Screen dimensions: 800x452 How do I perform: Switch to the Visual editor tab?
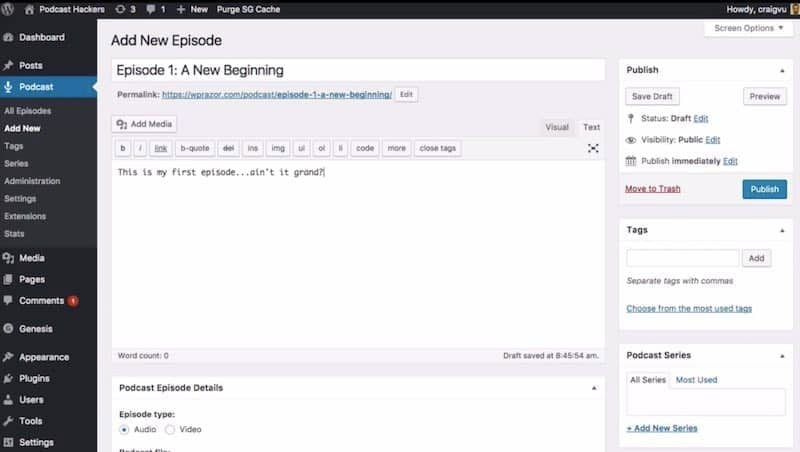pyautogui.click(x=557, y=127)
